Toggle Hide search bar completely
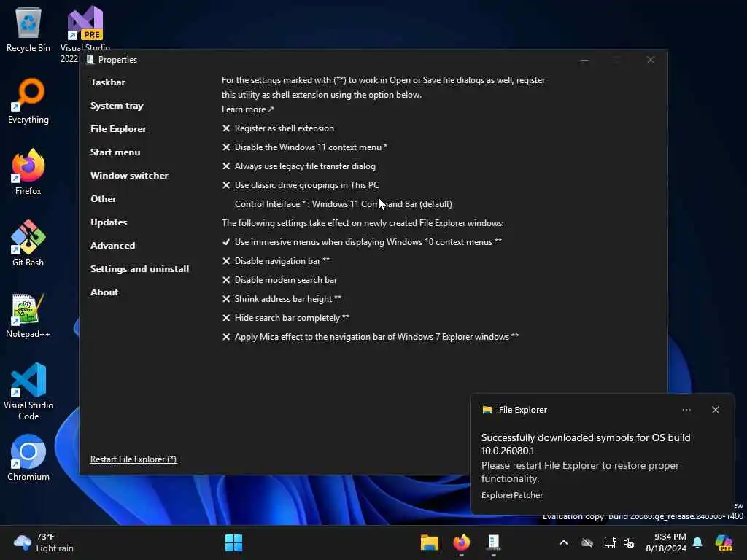 click(x=286, y=318)
